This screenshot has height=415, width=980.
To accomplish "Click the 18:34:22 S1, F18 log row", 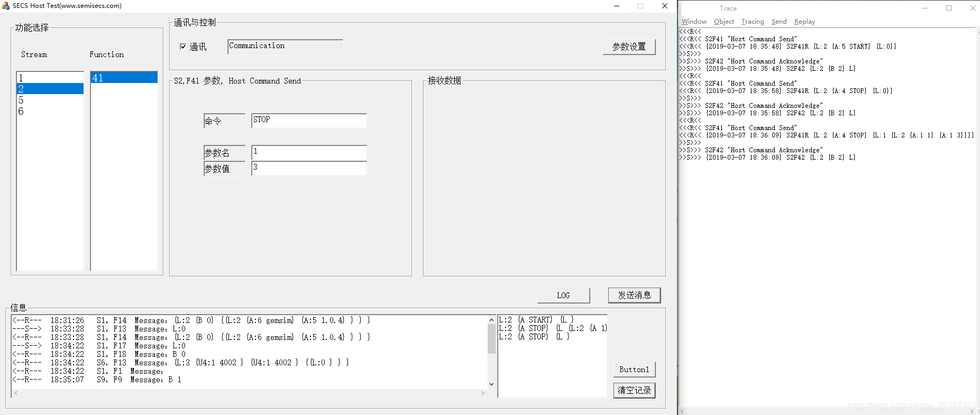I will coord(99,354).
